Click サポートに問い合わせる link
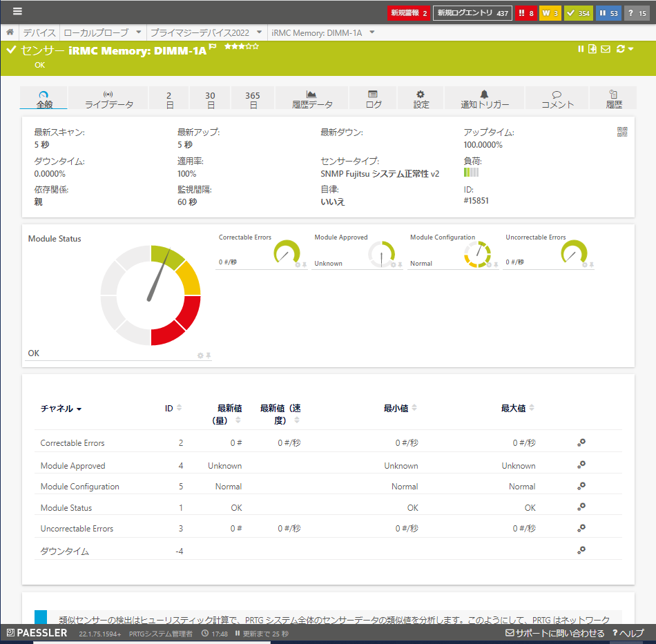 pos(555,633)
